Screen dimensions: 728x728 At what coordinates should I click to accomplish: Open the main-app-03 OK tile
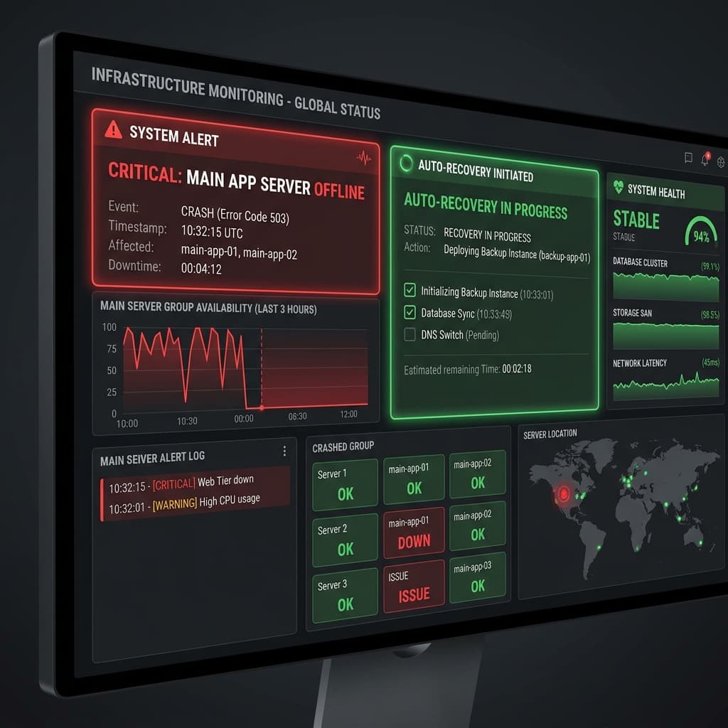coord(477,577)
